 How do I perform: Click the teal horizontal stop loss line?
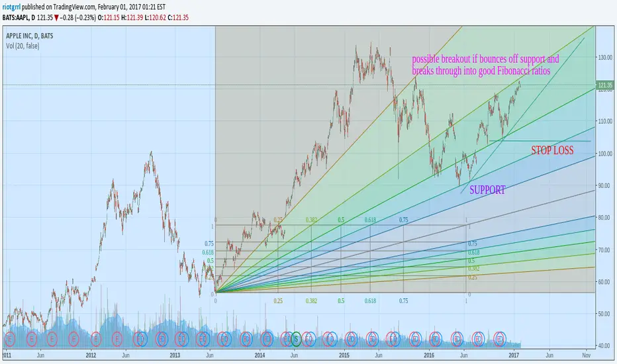pos(540,141)
